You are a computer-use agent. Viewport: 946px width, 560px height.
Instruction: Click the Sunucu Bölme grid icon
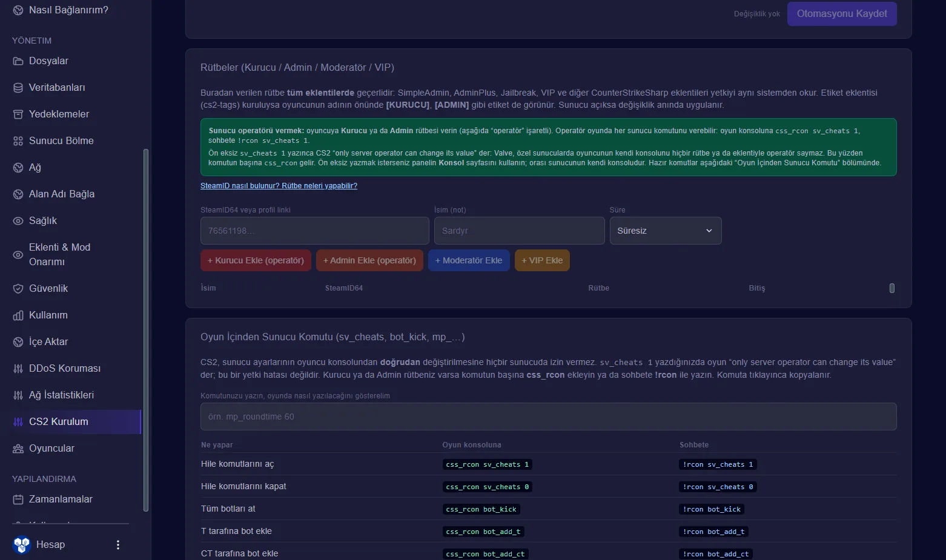pyautogui.click(x=18, y=141)
